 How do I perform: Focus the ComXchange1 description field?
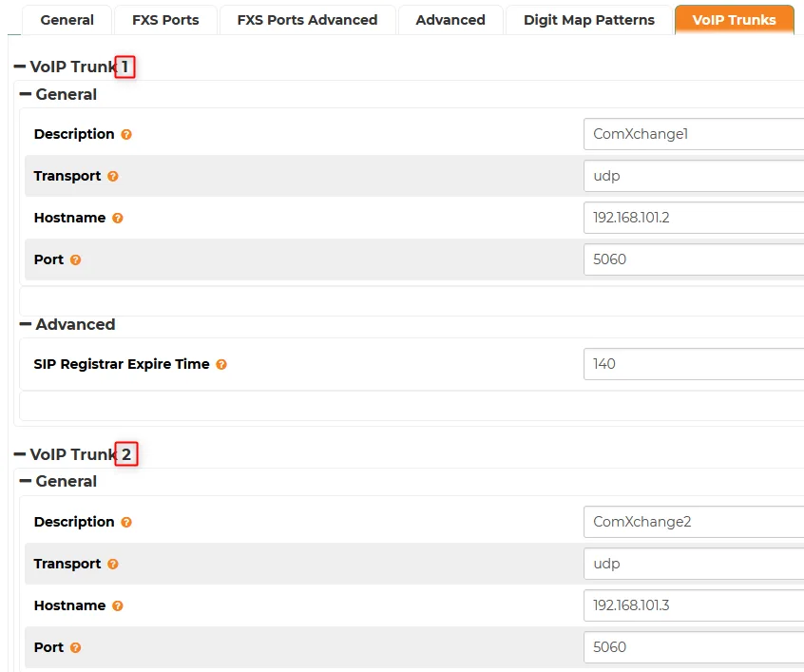(694, 134)
